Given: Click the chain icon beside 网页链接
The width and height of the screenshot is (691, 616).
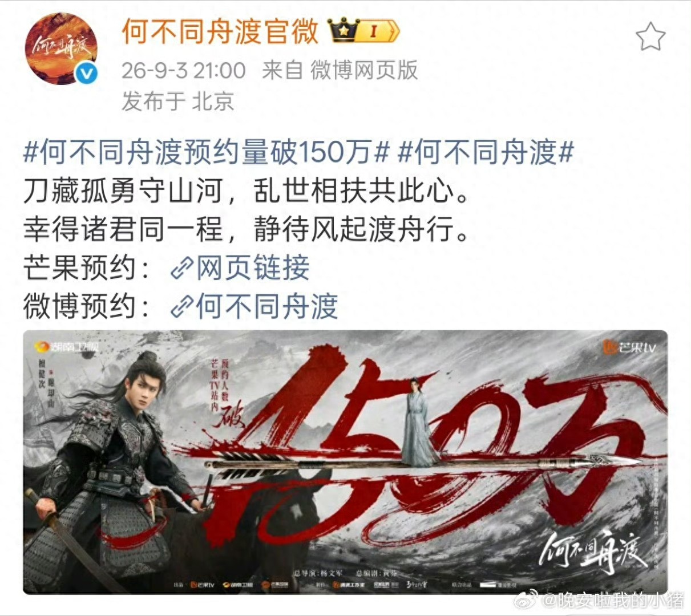Looking at the screenshot, I should [182, 269].
